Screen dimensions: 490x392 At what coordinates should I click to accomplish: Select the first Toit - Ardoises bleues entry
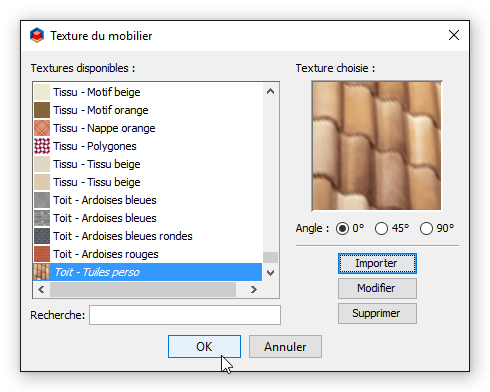(x=148, y=200)
